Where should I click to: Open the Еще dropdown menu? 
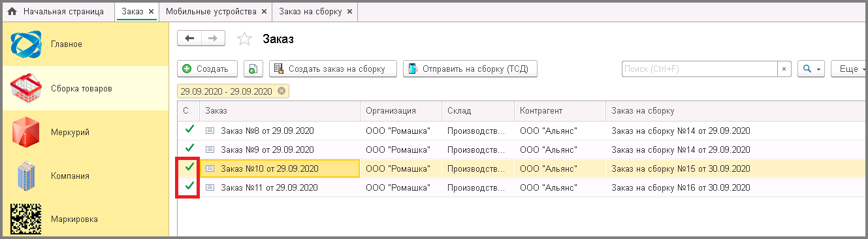click(848, 69)
